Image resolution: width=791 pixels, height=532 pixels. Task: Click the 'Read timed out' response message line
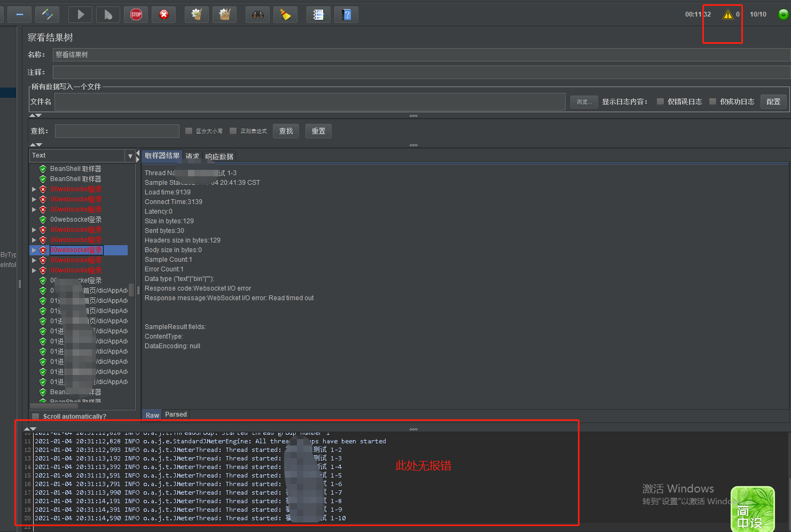(229, 298)
